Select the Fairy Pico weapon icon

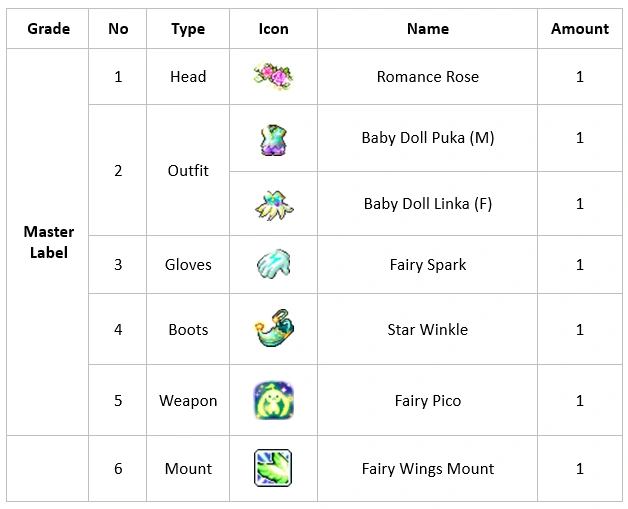[x=273, y=400]
